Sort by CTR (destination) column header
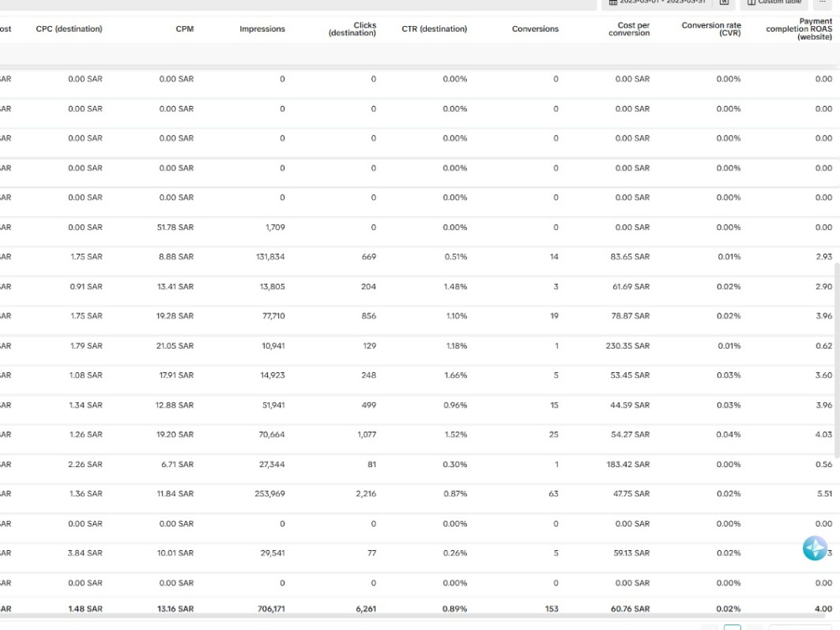 point(434,29)
